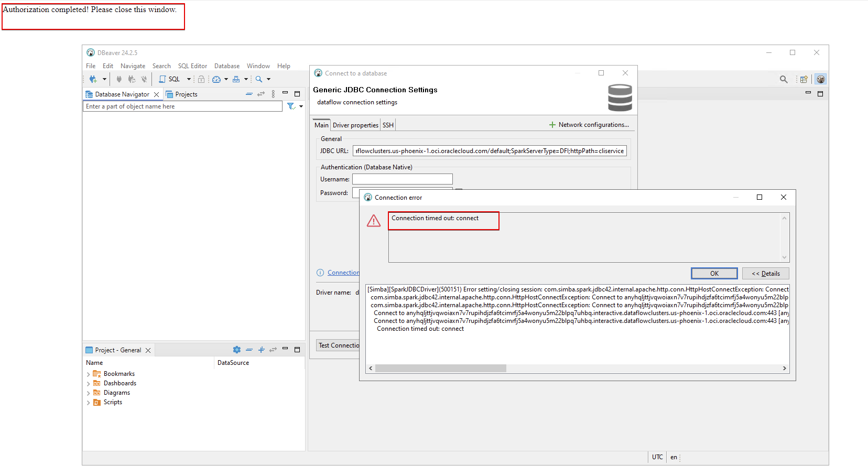Click the global search magnifier at top right

pos(784,79)
